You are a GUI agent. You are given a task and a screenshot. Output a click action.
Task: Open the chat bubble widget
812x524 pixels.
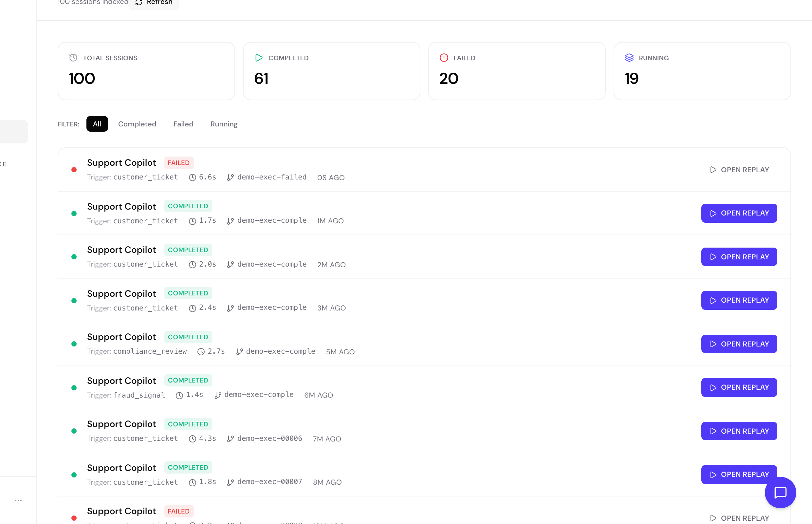pos(780,492)
